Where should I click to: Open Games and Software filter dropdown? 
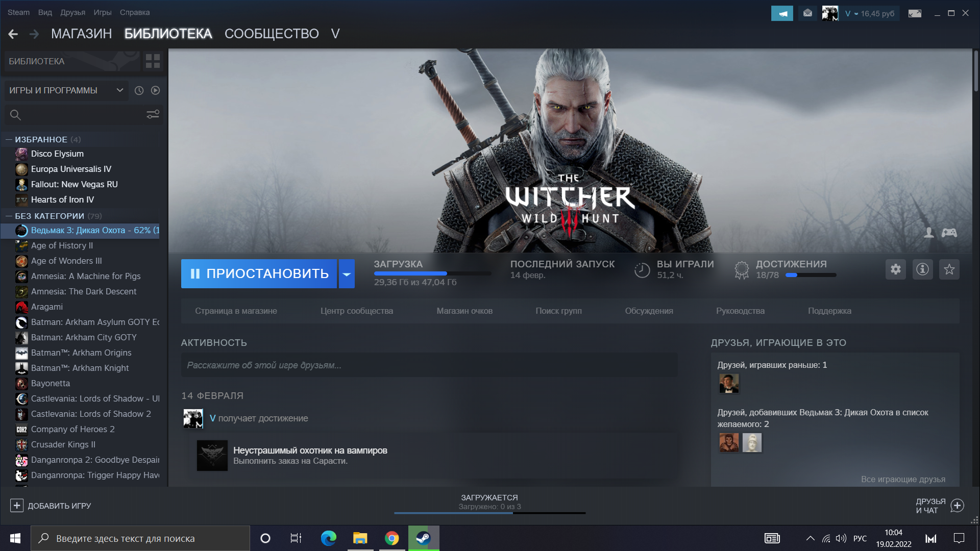click(x=66, y=90)
